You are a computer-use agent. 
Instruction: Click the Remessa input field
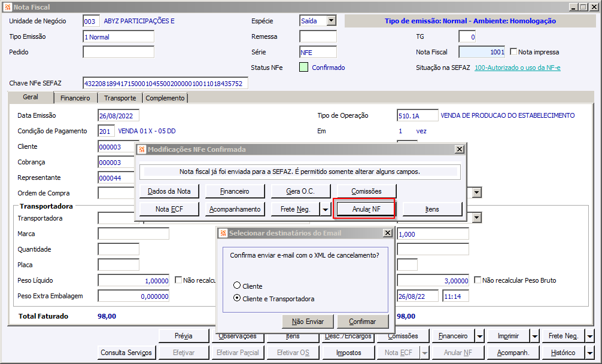point(318,36)
